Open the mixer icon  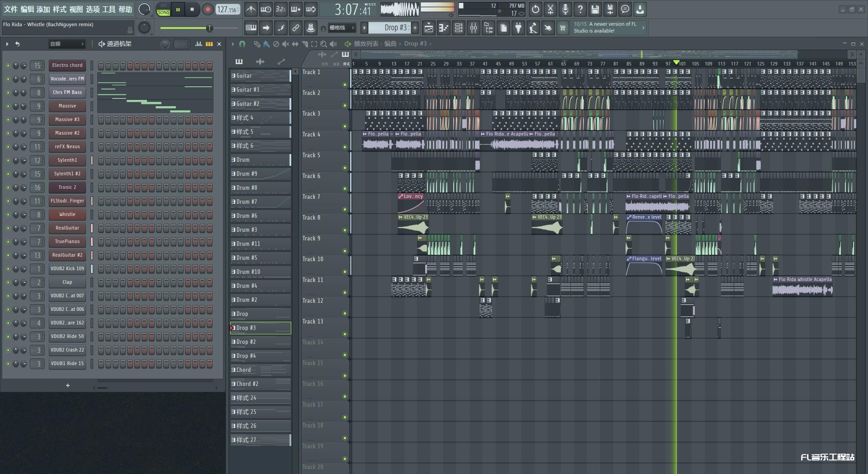pos(474,28)
